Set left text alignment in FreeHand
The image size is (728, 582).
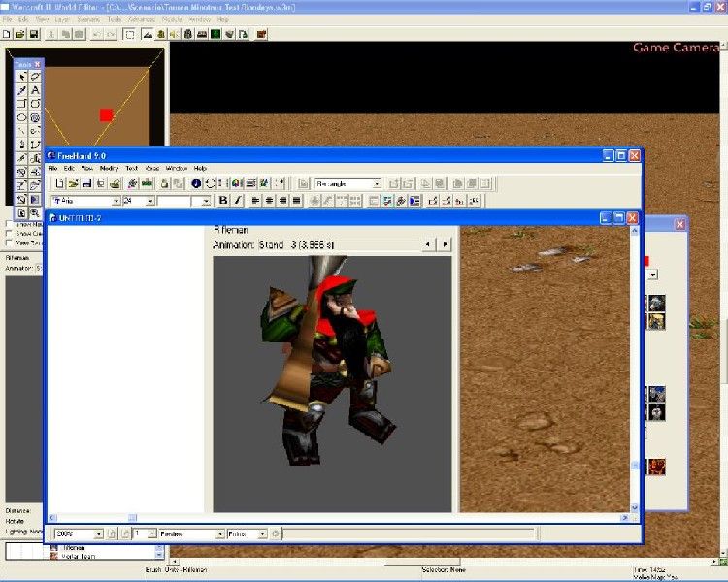coord(255,201)
